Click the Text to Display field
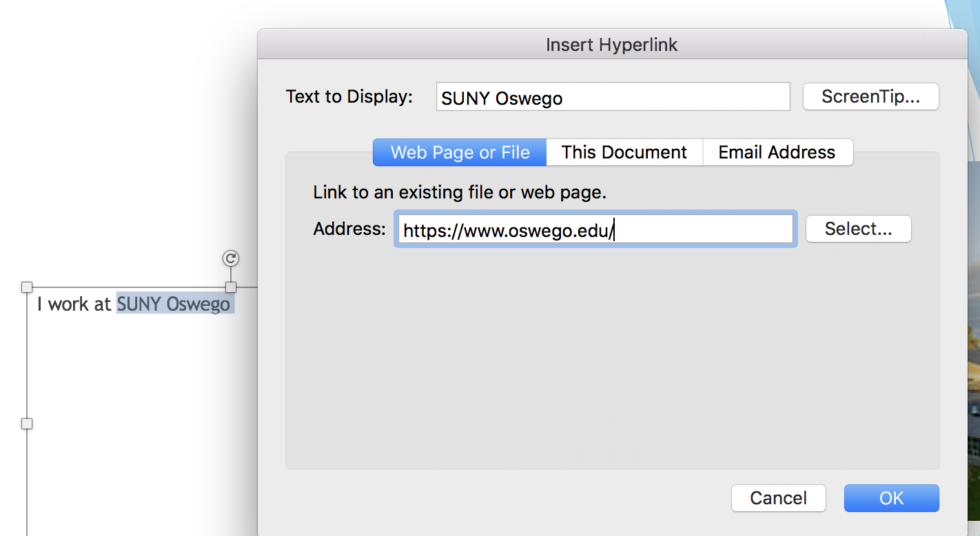This screenshot has width=980, height=536. 613,97
